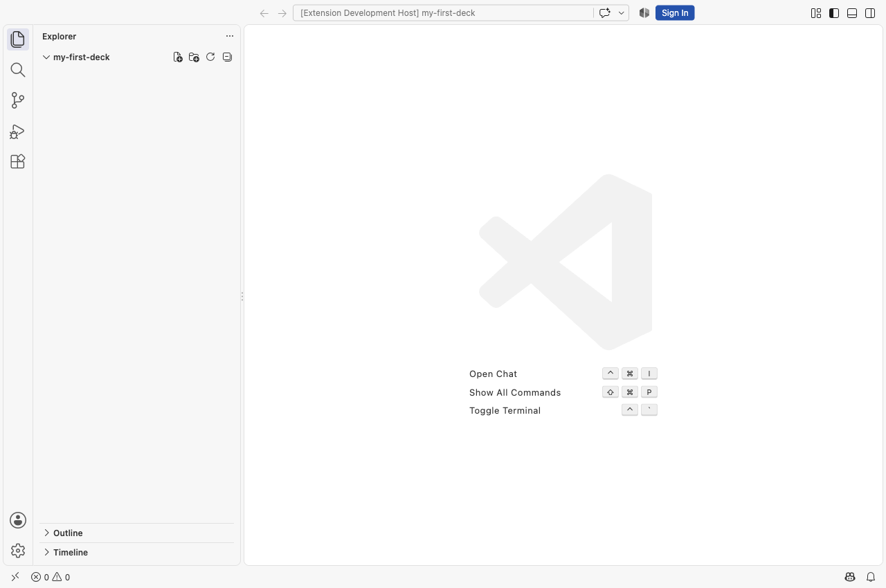Expand the Outline section

137,533
